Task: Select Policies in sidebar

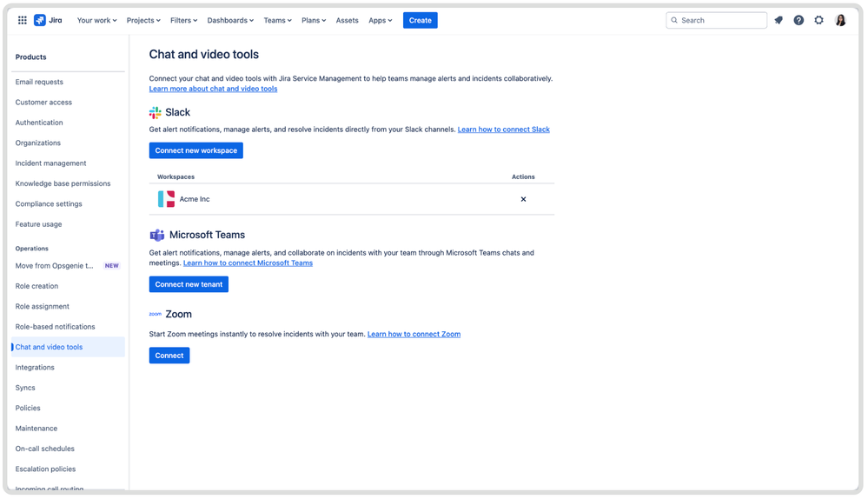Action: tap(68, 409)
